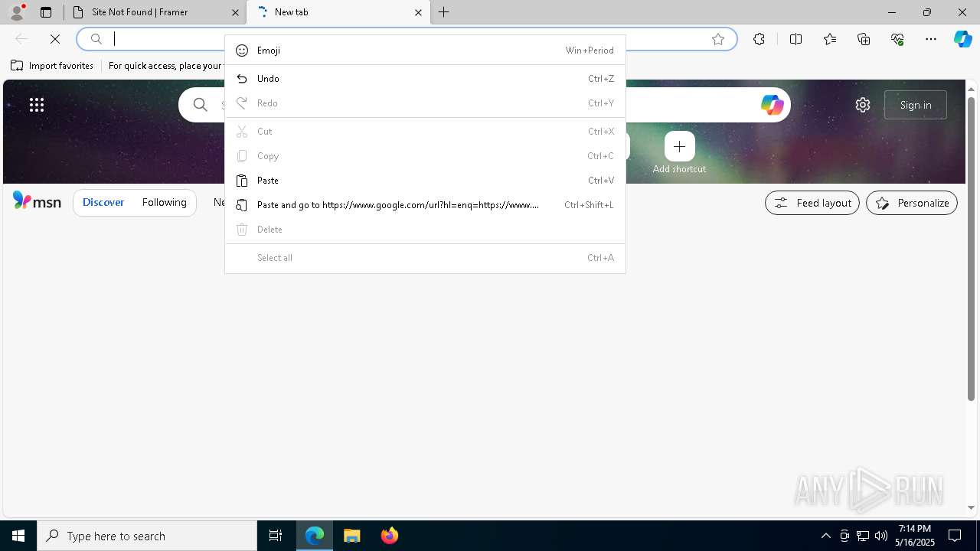Open the Windows Start menu
This screenshot has height=551, width=980.
[x=18, y=536]
